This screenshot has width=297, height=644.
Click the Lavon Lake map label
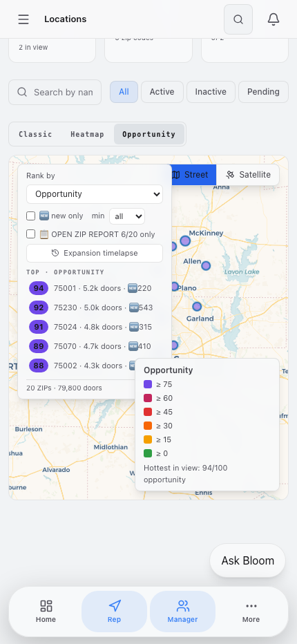[x=241, y=272]
